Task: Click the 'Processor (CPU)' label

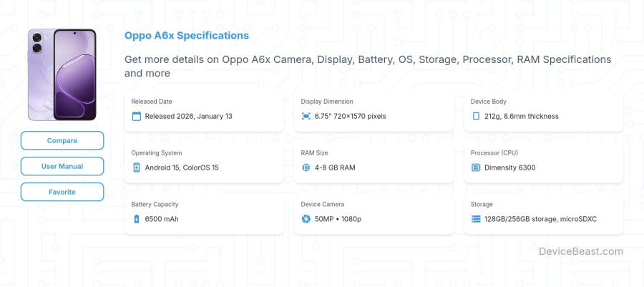Action: tap(494, 152)
